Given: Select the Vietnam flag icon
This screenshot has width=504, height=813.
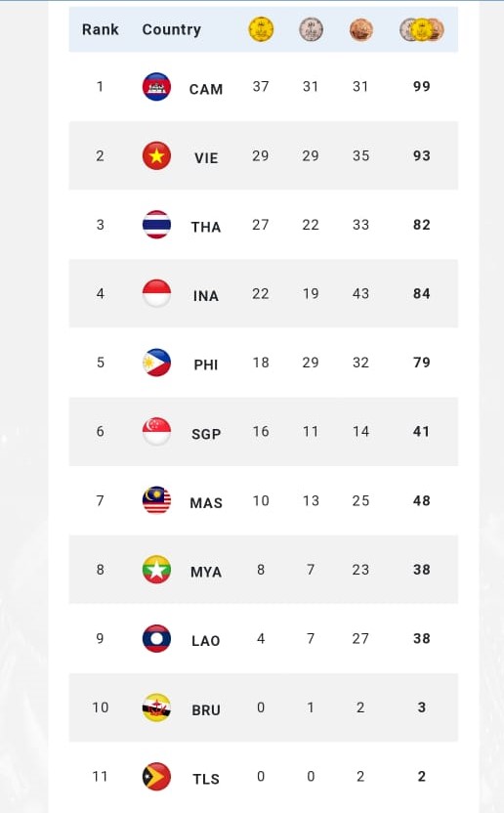Looking at the screenshot, I should [156, 155].
